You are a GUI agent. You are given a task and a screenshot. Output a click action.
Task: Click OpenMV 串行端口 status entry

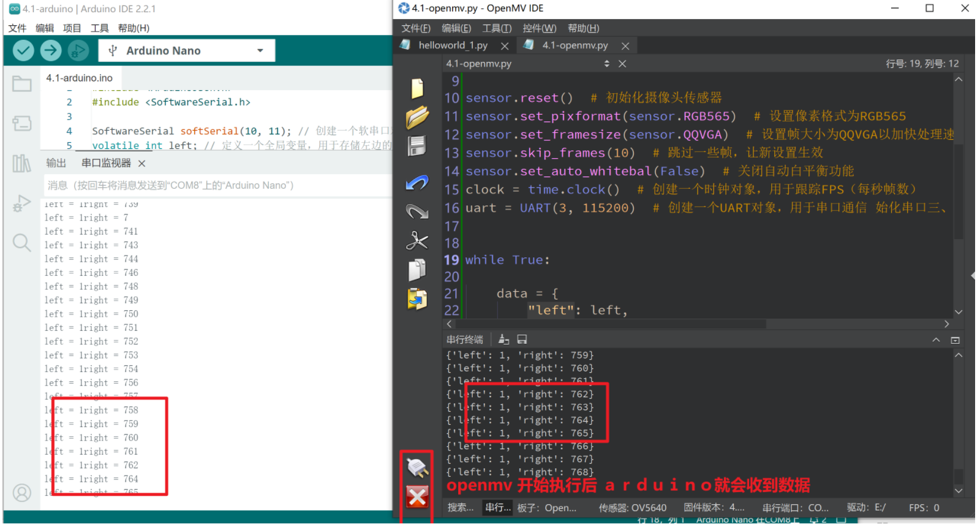click(x=796, y=507)
